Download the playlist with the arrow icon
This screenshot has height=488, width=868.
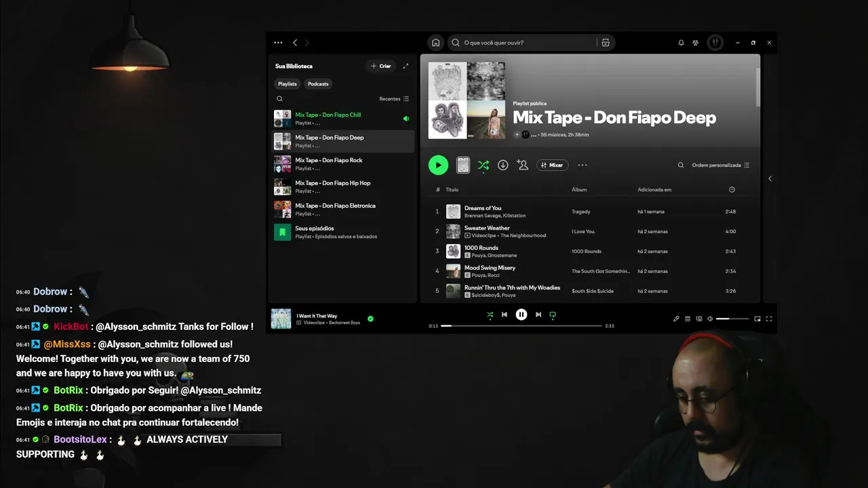pos(502,165)
